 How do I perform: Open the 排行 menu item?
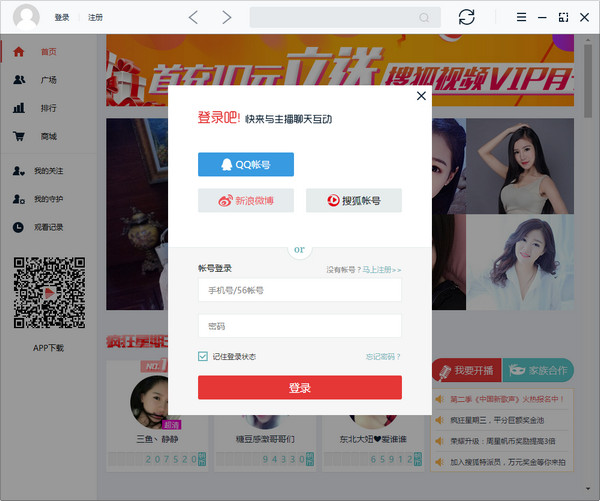click(x=49, y=108)
